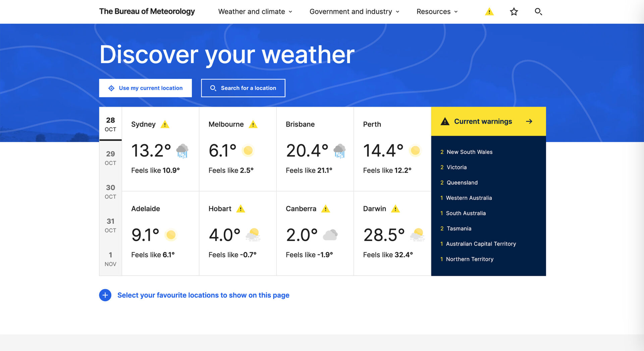Click Use my current location button
Image resolution: width=644 pixels, height=351 pixels.
[145, 88]
